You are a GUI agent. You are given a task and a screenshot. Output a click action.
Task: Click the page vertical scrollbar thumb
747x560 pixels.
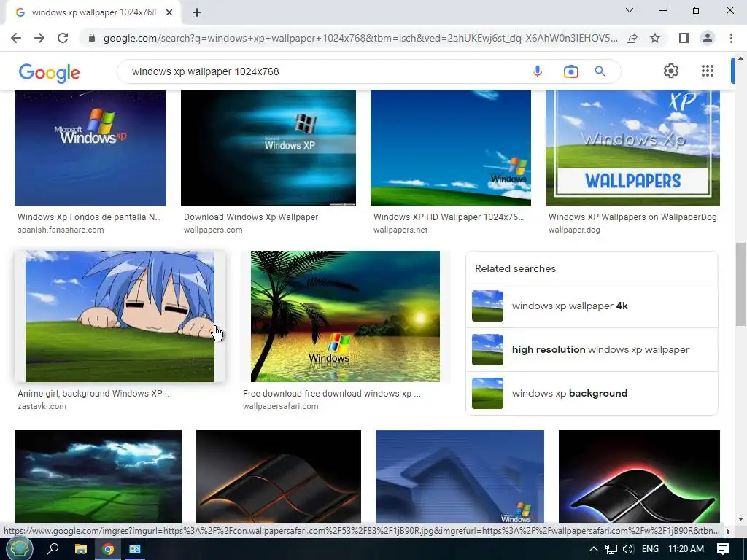(740, 284)
